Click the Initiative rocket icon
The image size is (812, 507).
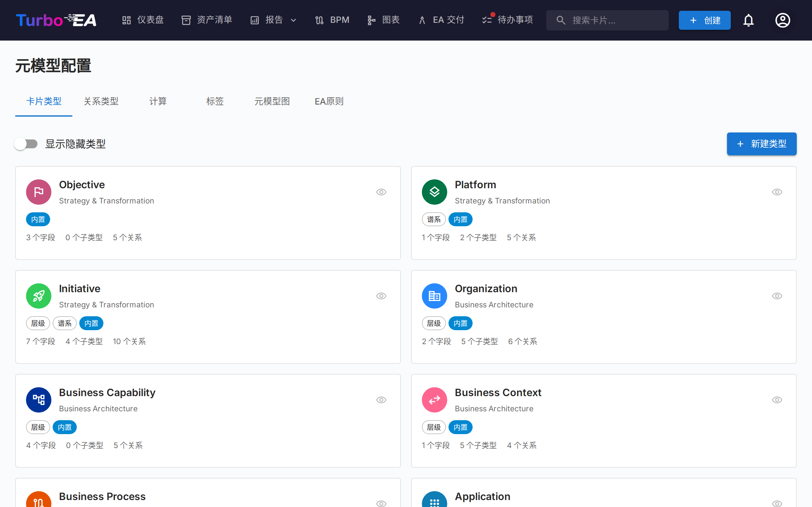(38, 296)
